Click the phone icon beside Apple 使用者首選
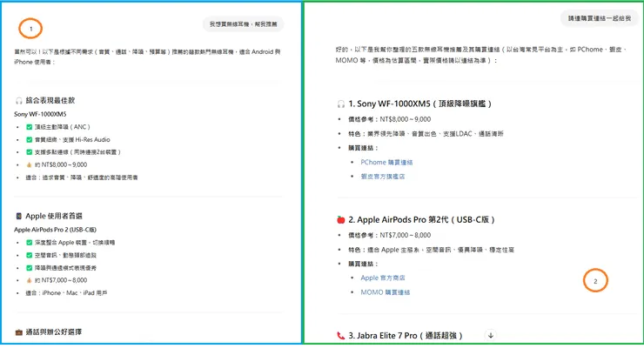The height and width of the screenshot is (355, 644). pos(18,216)
